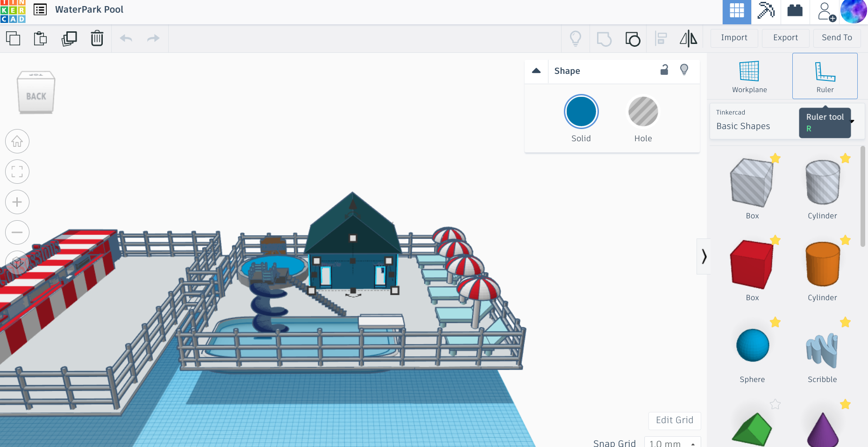Open the user profile avatar

(x=854, y=11)
